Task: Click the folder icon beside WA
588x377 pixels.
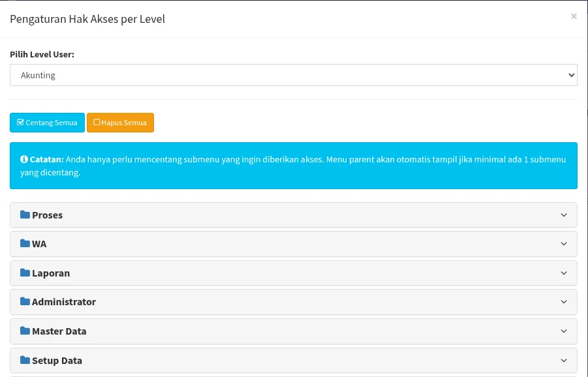Action: [25, 243]
